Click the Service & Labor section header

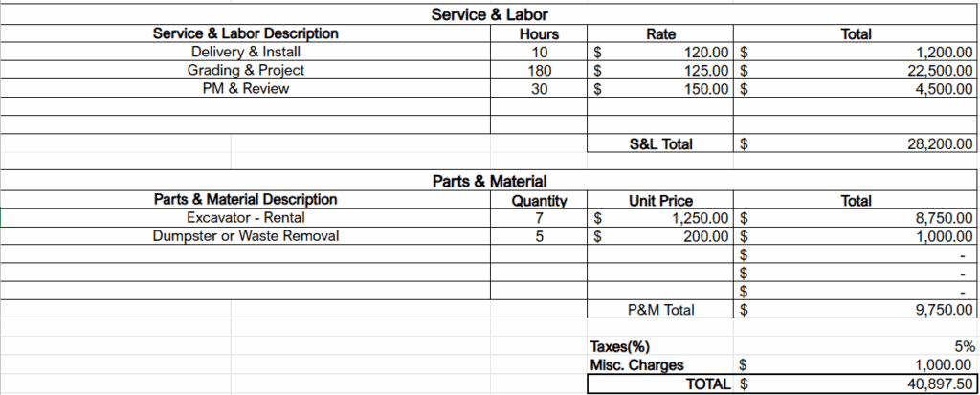[489, 14]
